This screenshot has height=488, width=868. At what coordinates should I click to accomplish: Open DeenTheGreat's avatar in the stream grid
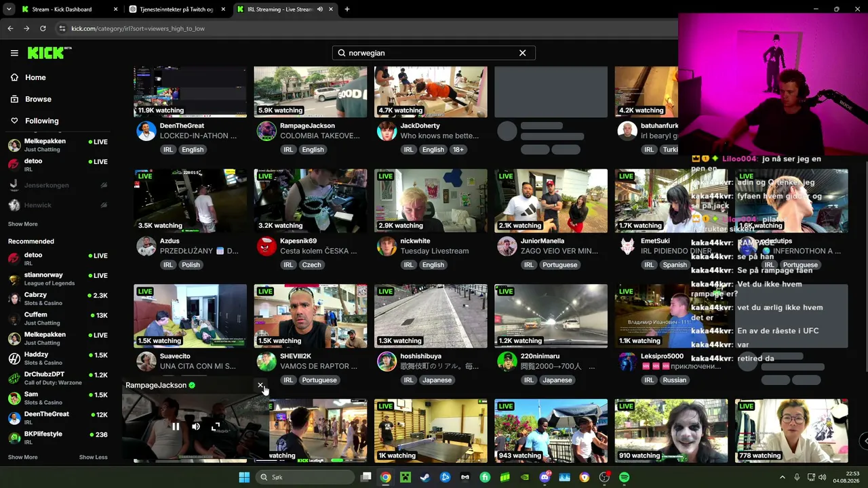(x=146, y=131)
